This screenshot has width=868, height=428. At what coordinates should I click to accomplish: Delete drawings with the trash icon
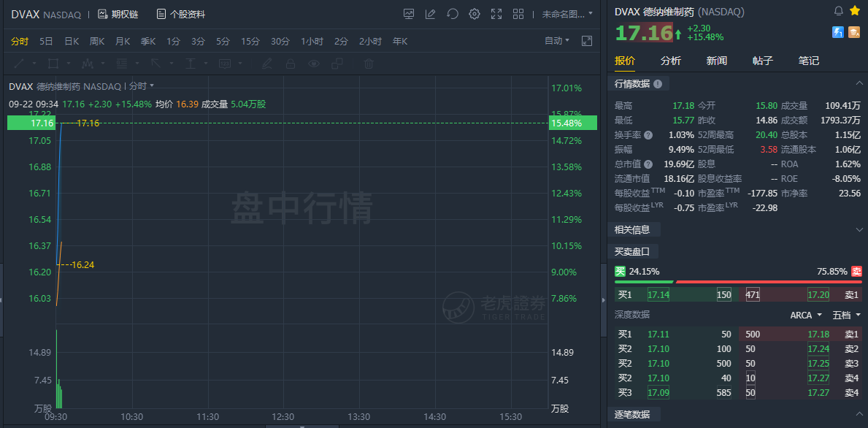click(x=368, y=64)
